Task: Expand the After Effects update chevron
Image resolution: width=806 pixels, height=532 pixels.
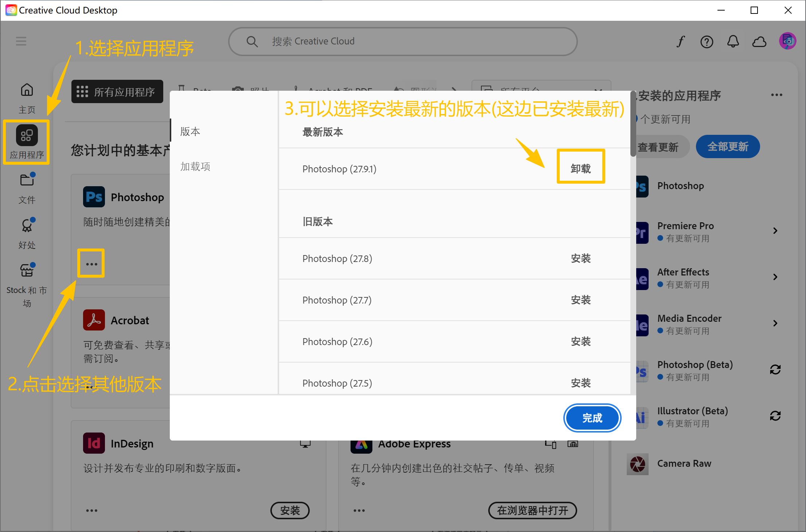Action: point(775,277)
